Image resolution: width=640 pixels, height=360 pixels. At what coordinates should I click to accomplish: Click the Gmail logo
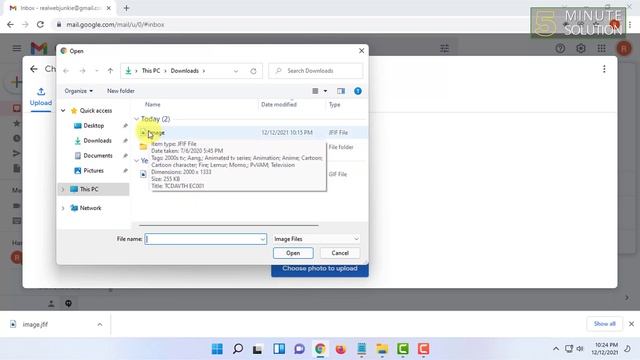(x=39, y=49)
